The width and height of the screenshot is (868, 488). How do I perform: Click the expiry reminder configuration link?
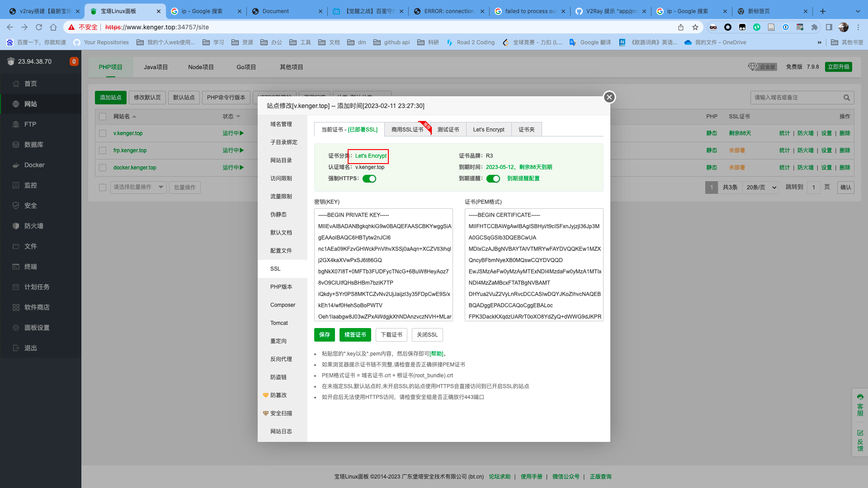click(523, 178)
